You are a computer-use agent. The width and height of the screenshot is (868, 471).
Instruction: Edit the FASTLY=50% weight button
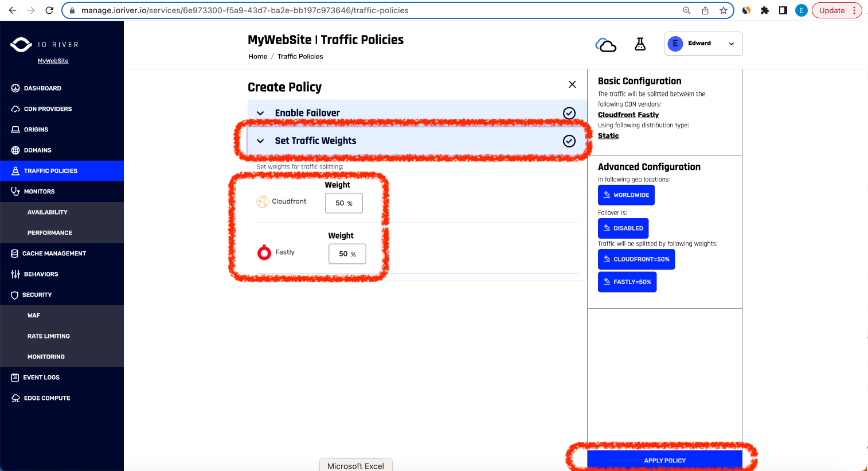(627, 282)
